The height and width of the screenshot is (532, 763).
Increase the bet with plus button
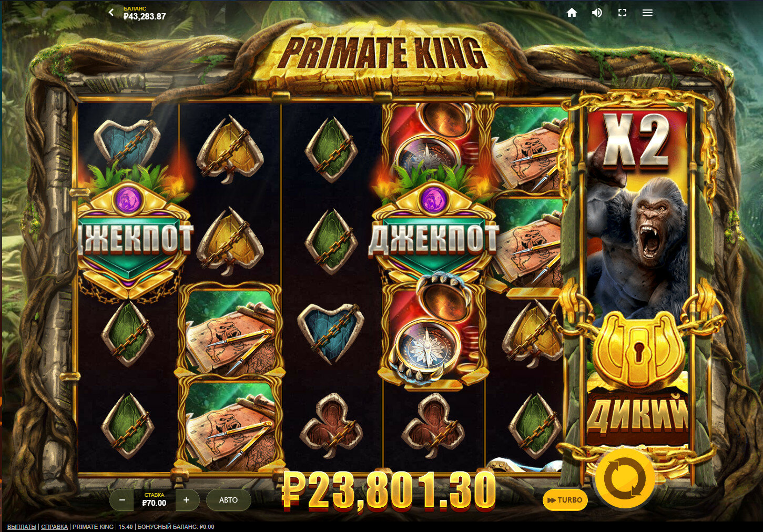click(x=186, y=500)
